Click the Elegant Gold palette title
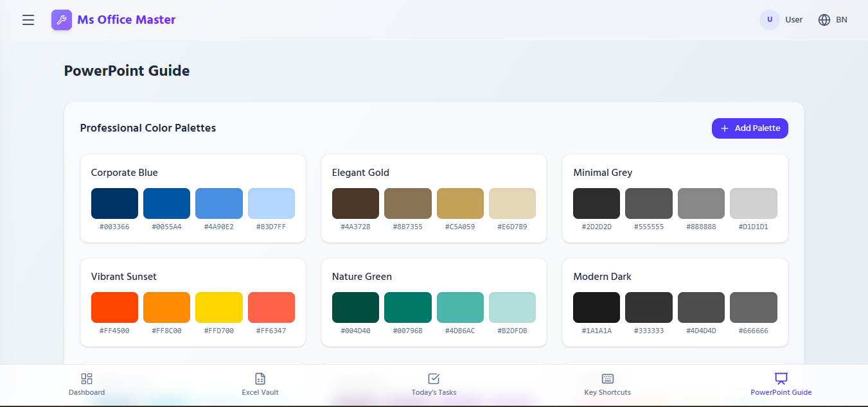 (360, 173)
